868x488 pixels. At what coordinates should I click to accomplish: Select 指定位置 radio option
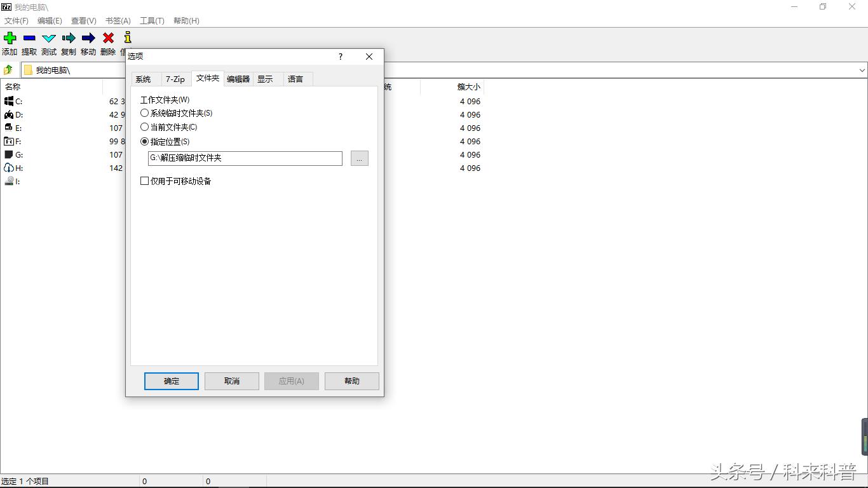tap(144, 142)
